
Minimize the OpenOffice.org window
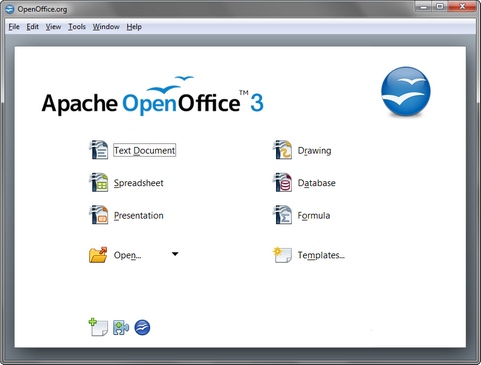(424, 6)
